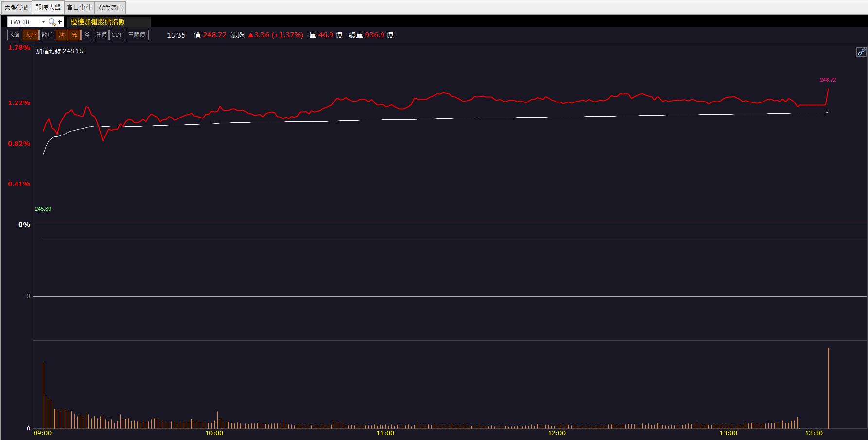The height and width of the screenshot is (440, 868).
Task: Open the 資金流向 tab
Action: click(x=110, y=7)
